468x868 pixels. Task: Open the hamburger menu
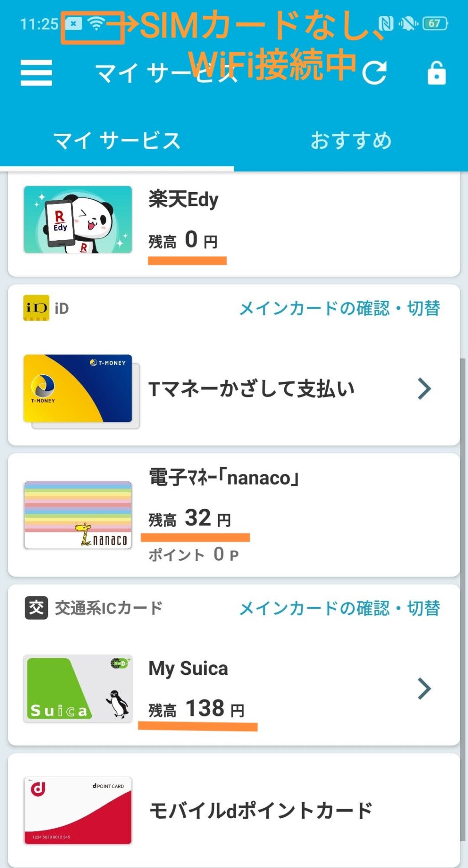pyautogui.click(x=36, y=73)
